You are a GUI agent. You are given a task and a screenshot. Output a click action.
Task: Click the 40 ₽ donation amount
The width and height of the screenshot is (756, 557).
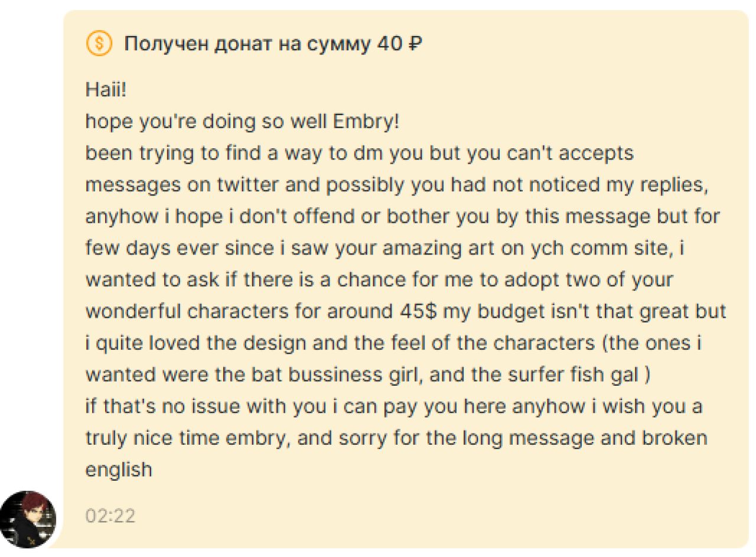[x=399, y=44]
